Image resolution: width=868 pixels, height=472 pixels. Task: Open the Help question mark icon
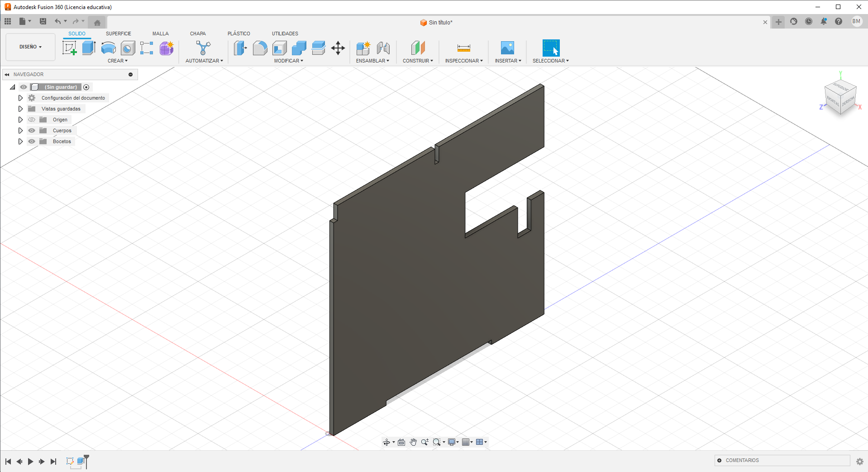point(839,21)
